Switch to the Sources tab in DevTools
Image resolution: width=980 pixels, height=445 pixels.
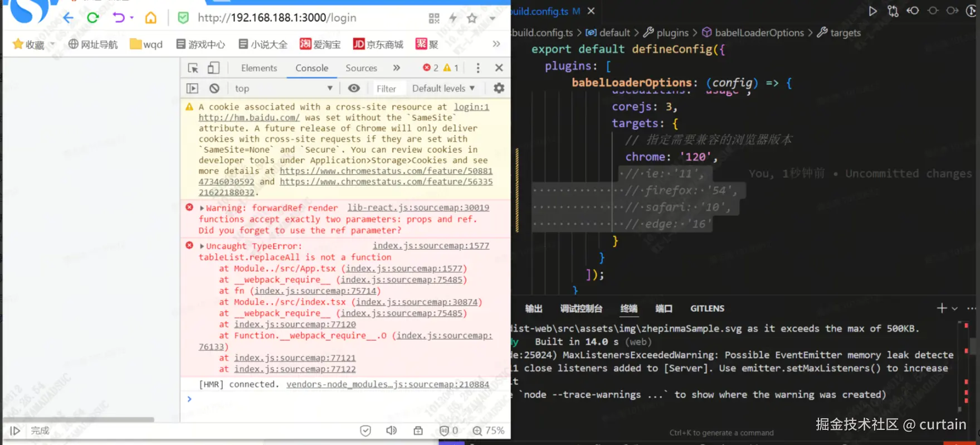point(361,68)
